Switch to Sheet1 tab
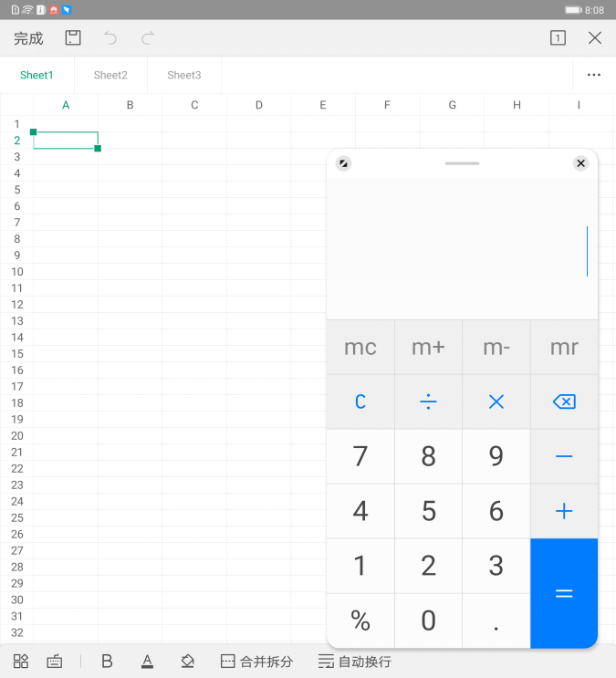 (37, 75)
